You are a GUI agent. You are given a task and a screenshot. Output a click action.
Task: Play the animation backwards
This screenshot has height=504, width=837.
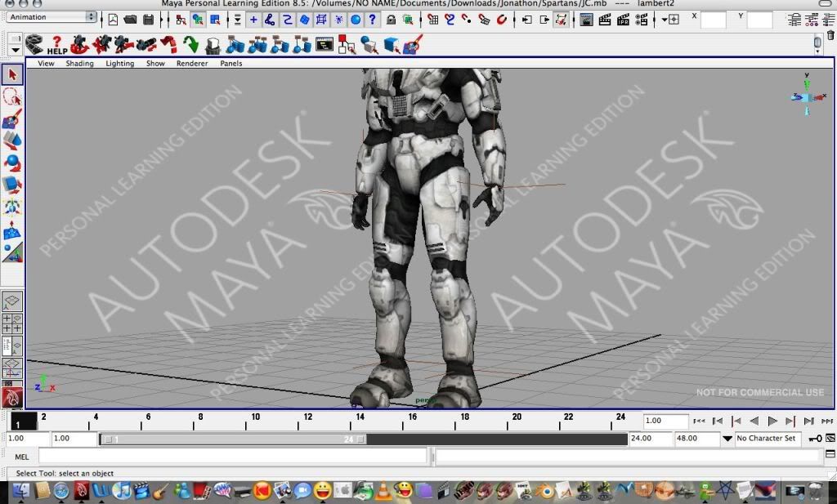coord(754,421)
